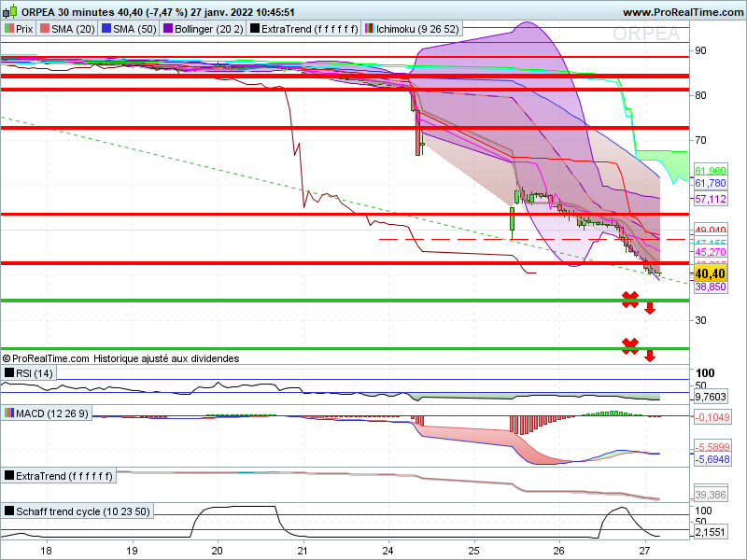This screenshot has height=560, width=747.
Task: Open Schaff trend cycle (10 23 50) label
Action: 83,511
